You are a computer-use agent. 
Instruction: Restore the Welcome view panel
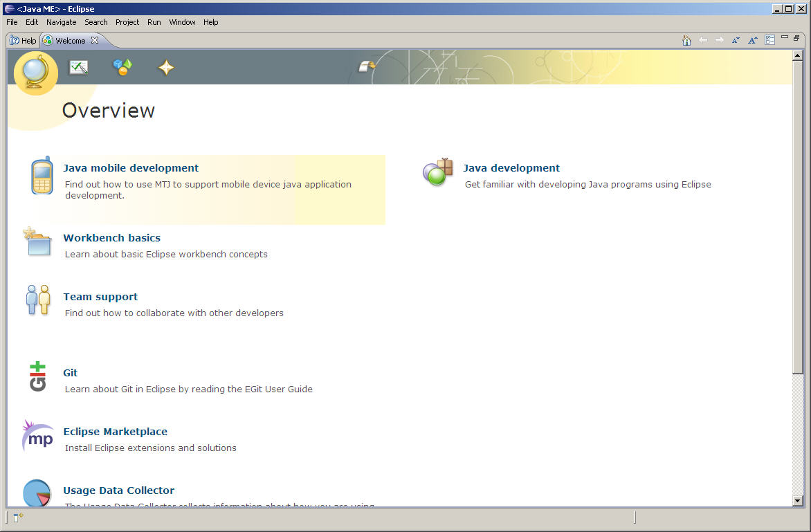coord(796,38)
